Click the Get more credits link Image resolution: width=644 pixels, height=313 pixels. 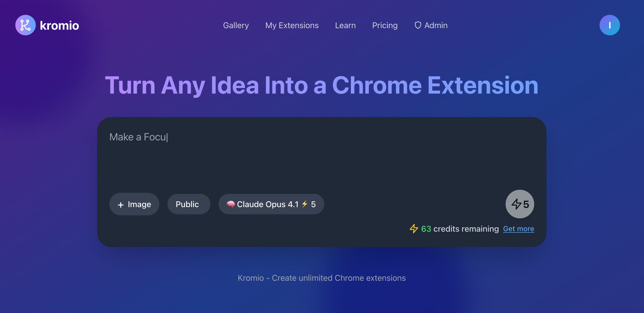[518, 229]
